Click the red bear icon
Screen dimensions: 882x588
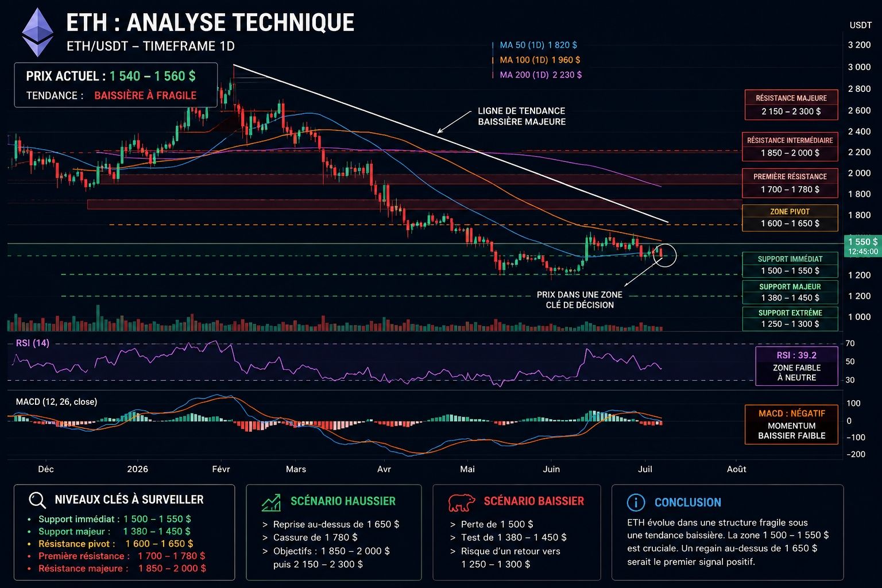462,502
